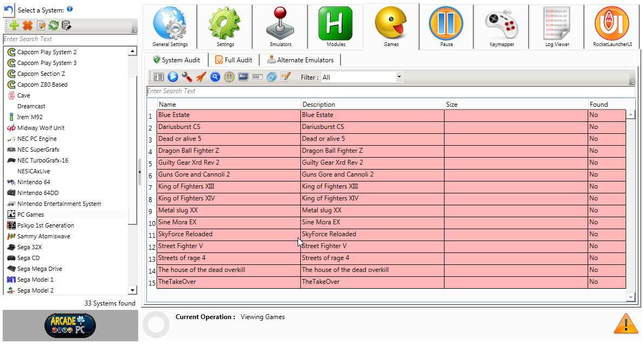Click the orange warning triangle icon
The height and width of the screenshot is (344, 644).
point(625,324)
